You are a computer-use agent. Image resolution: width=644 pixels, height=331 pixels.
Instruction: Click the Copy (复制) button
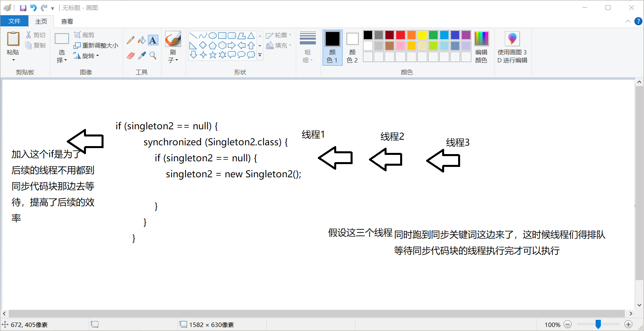(x=36, y=45)
